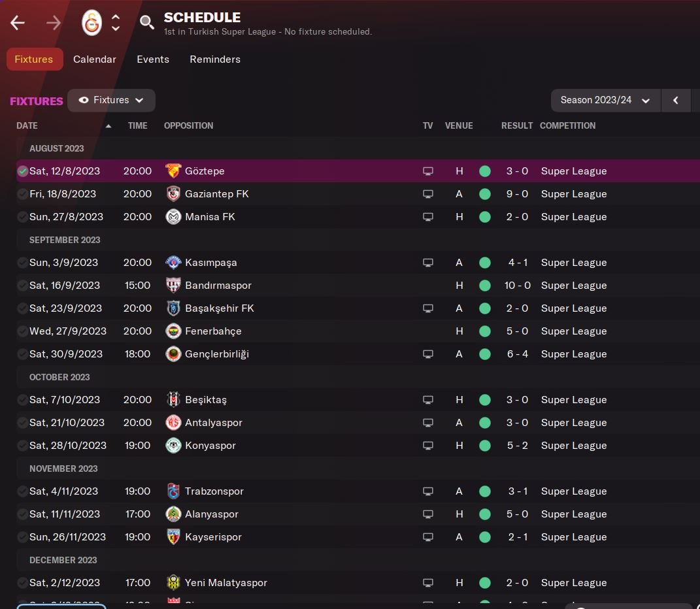This screenshot has width=700, height=609.
Task: Click green win indicator for Bandırmaspor match
Action: (x=485, y=286)
